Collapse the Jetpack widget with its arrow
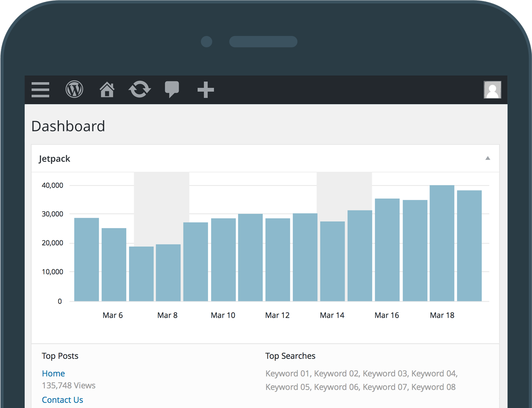The image size is (532, 408). (487, 158)
